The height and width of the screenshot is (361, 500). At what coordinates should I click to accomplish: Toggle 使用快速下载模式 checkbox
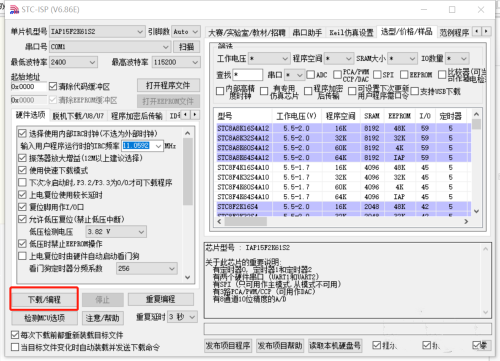tap(22, 170)
